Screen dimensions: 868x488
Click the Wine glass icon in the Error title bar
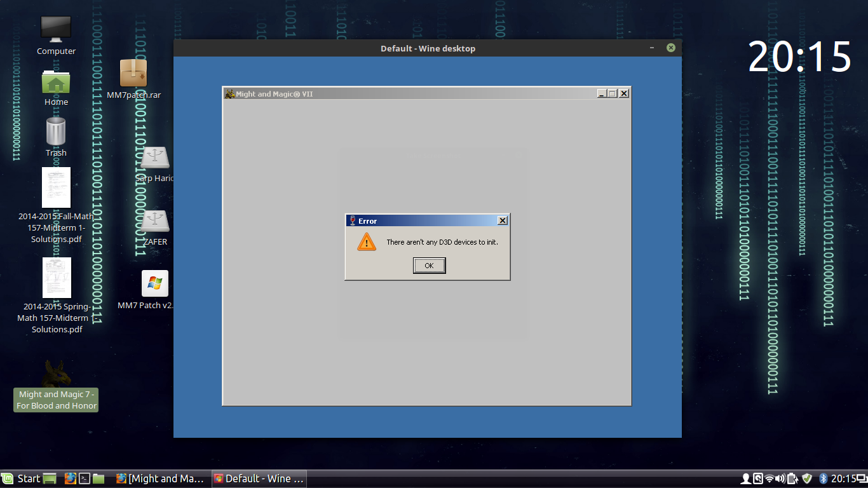point(352,220)
